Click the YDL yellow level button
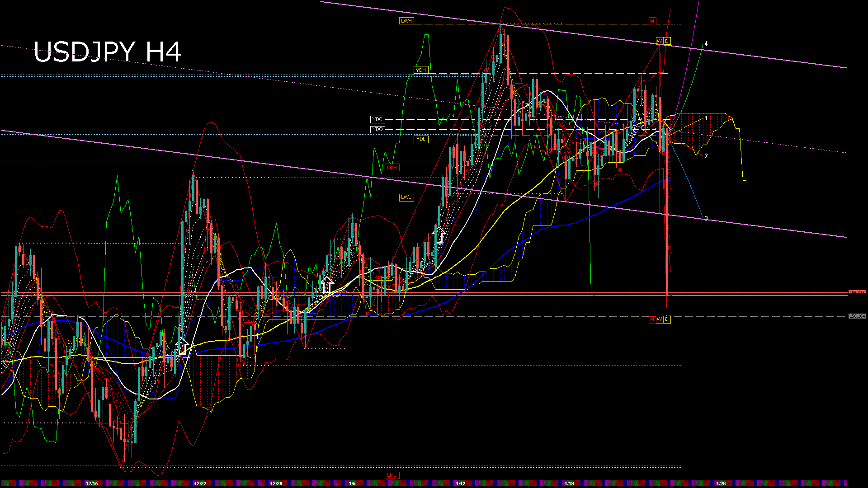 click(421, 140)
